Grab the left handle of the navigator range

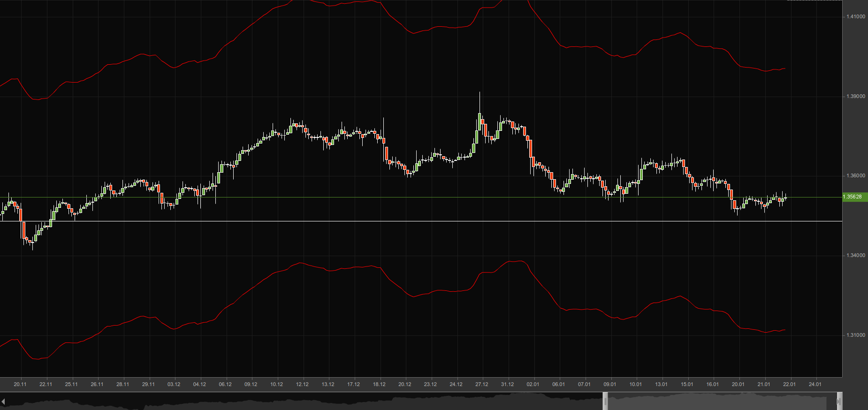[x=605, y=402]
